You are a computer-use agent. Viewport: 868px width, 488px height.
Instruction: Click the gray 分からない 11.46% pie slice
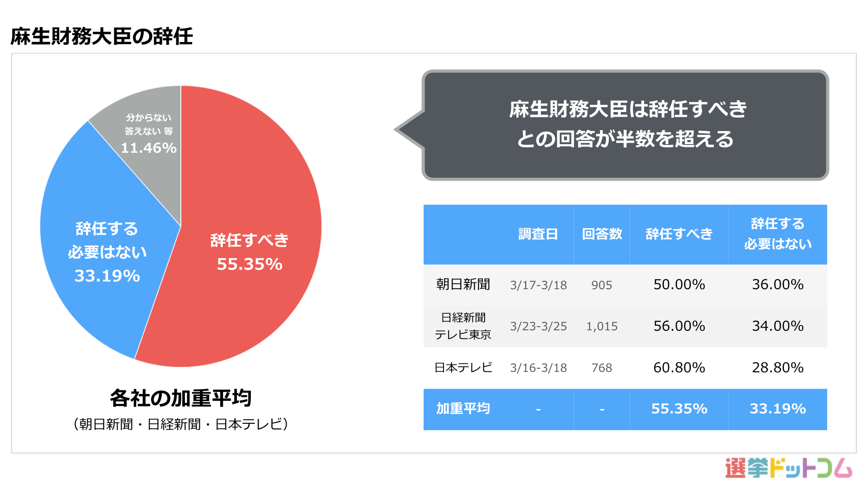(x=149, y=136)
